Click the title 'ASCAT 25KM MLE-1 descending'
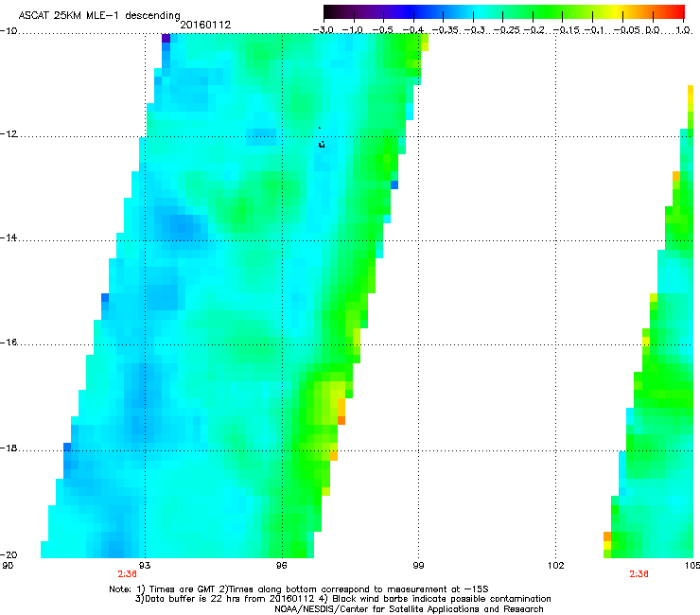 (x=99, y=15)
